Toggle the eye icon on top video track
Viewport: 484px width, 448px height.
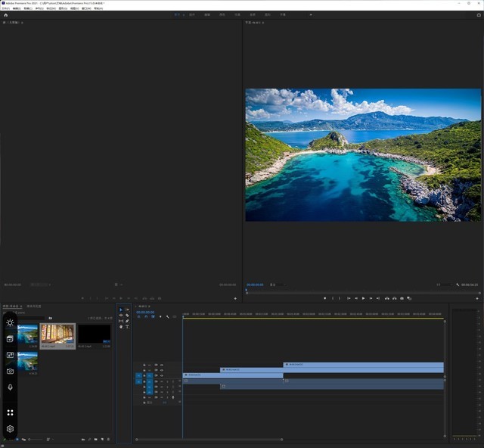tap(163, 365)
